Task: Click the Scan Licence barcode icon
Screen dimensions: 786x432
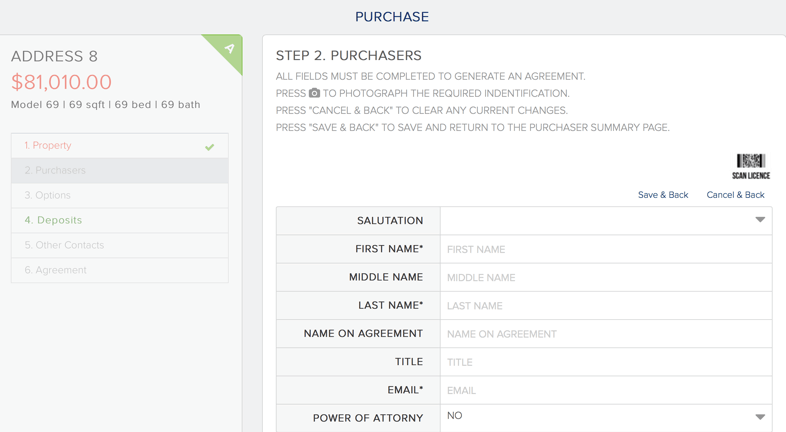Action: click(x=750, y=162)
